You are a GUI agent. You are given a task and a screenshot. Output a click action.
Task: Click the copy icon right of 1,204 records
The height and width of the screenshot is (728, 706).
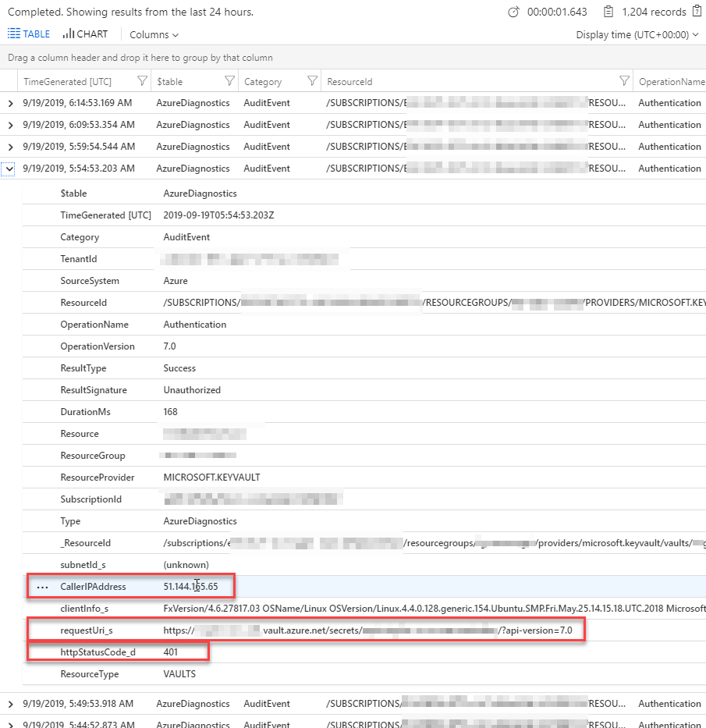(x=697, y=12)
